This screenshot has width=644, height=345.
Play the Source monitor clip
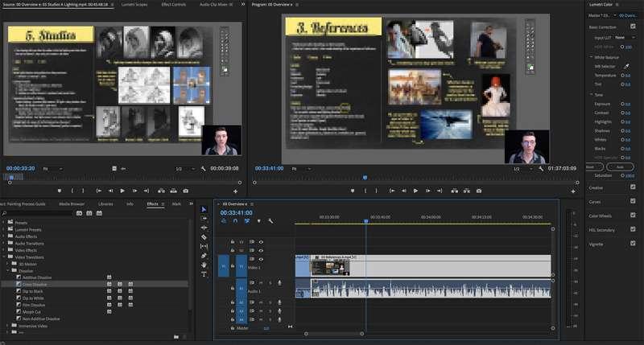pyautogui.click(x=122, y=191)
